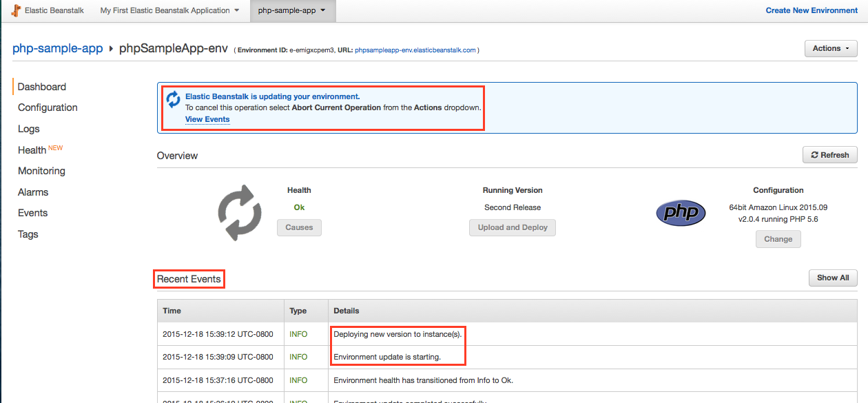Click View Events link in banner

coord(207,119)
